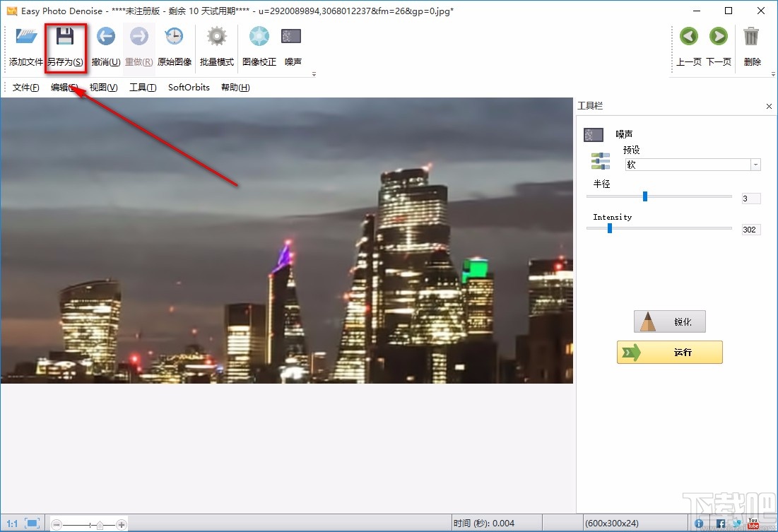This screenshot has width=778, height=532.
Task: Expand the 预设 preset dropdown
Action: click(755, 165)
